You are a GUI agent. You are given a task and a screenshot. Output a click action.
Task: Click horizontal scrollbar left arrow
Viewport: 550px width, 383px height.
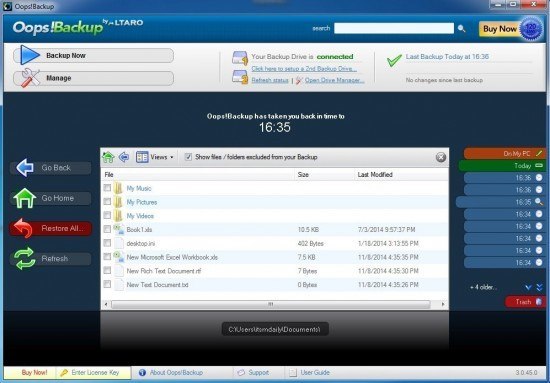106,304
